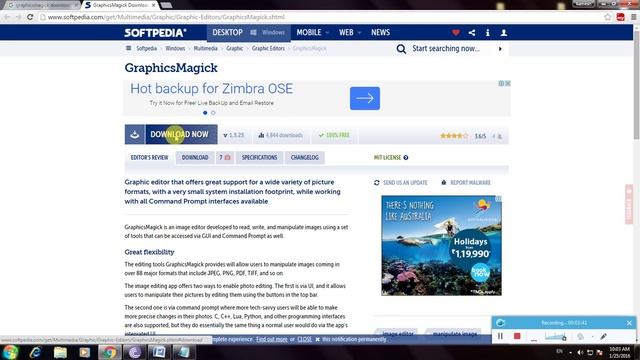The image size is (640, 360).
Task: Click the download tray icon beside Download Now
Action: [x=135, y=134]
